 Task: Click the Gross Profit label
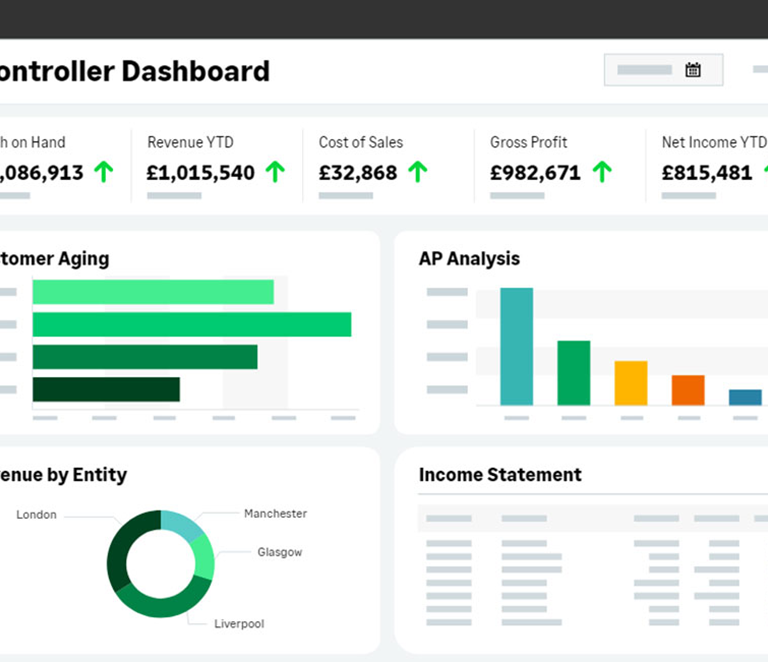pyautogui.click(x=528, y=142)
